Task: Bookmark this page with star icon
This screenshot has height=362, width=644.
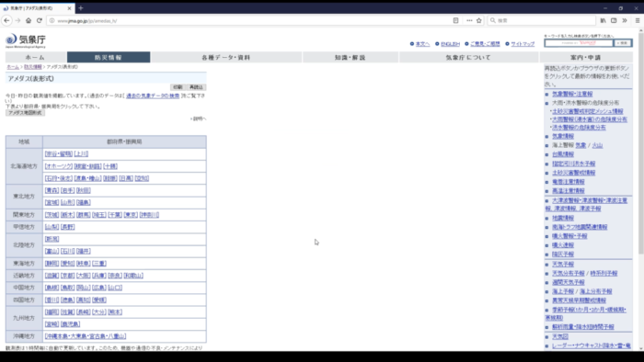Action: [479, 20]
